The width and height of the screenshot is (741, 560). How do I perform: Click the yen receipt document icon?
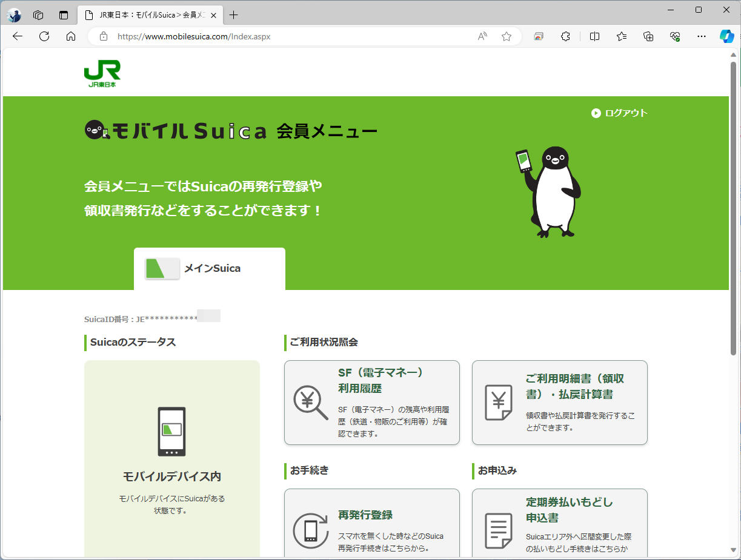(x=498, y=403)
